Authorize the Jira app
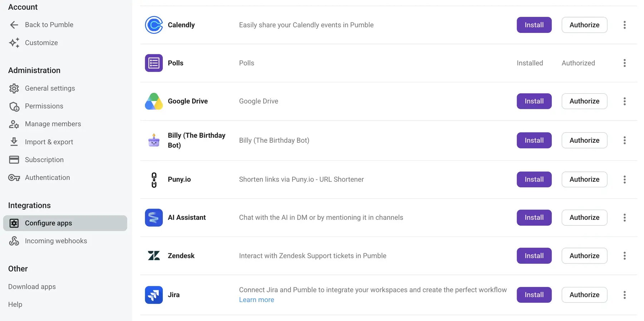Image resolution: width=644 pixels, height=321 pixels. pos(584,295)
